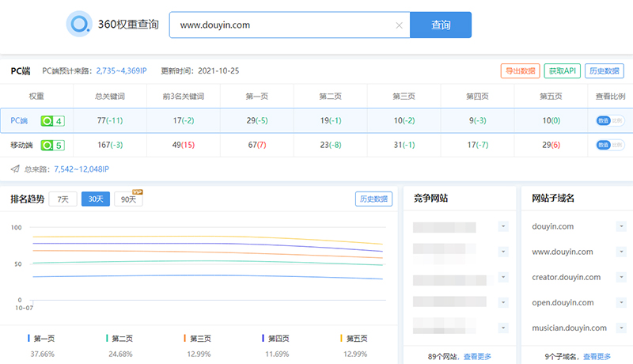Image resolution: width=633 pixels, height=364 pixels.
Task: Click PC second page value 19(-1)
Action: (331, 120)
